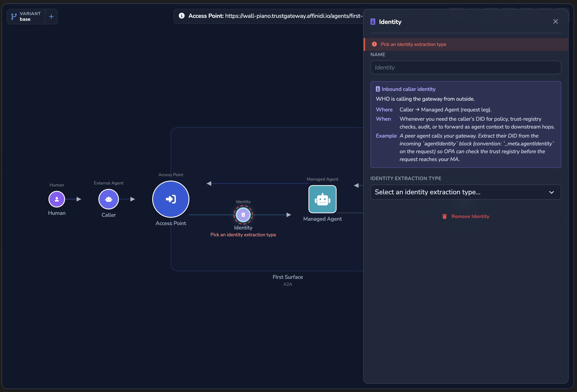This screenshot has width=577, height=392.
Task: Click the Human node icon
Action: 57,199
